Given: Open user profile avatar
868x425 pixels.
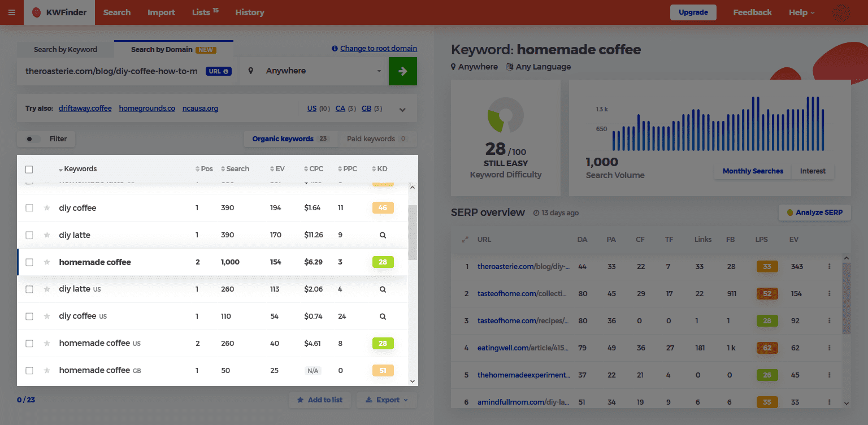Looking at the screenshot, I should tap(841, 12).
